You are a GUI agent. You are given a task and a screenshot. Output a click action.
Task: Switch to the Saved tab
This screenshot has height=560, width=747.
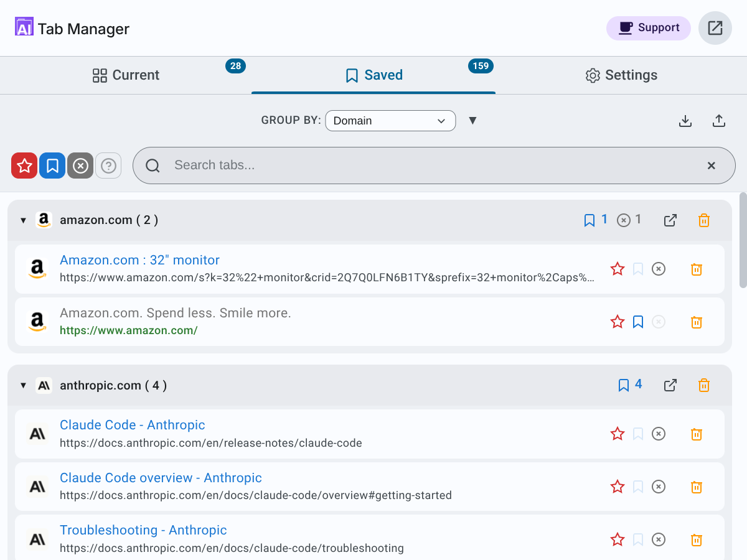374,75
